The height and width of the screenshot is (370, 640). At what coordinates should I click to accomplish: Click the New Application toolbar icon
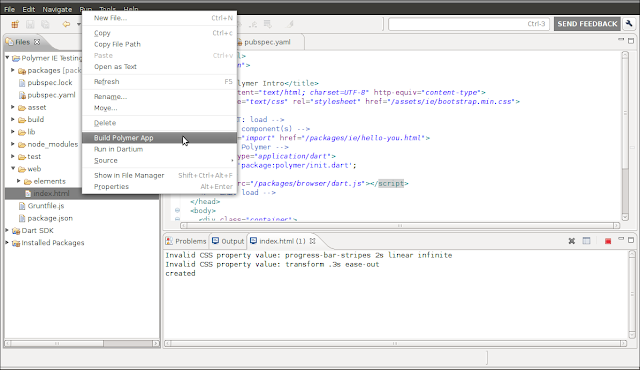(x=15, y=24)
